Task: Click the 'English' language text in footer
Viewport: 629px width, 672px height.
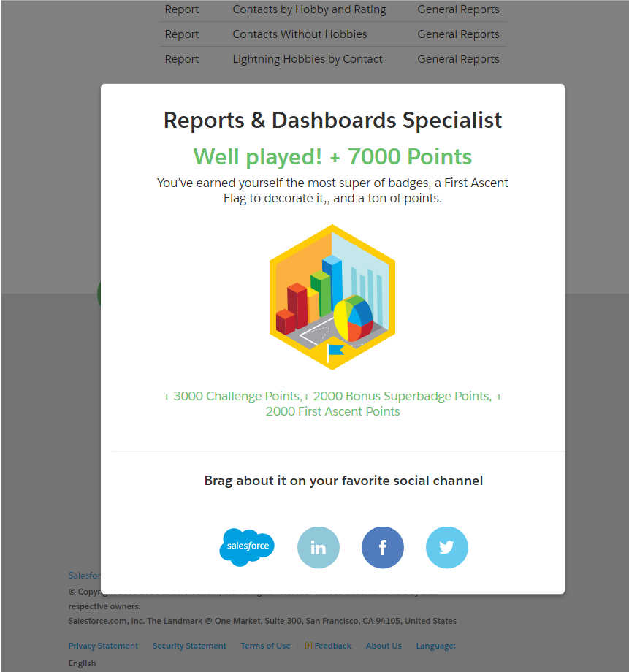Action: click(82, 663)
